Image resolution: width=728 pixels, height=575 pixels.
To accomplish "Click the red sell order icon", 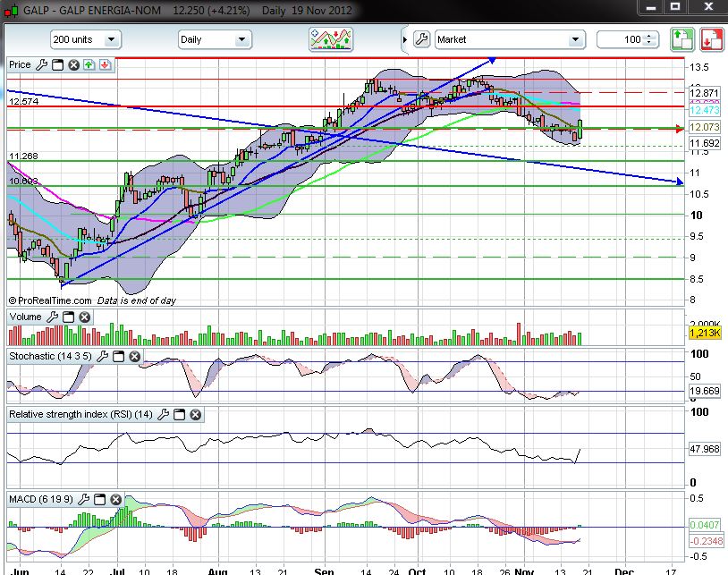I will tap(712, 39).
